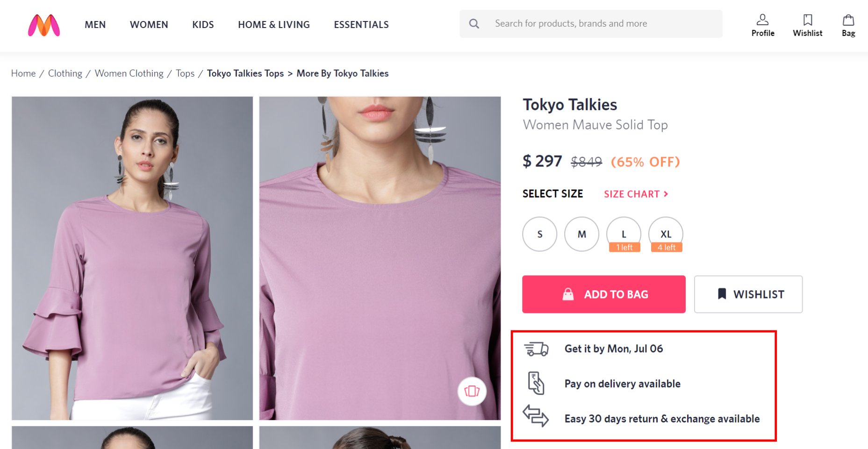Select size XL with 4 left

[x=666, y=234]
